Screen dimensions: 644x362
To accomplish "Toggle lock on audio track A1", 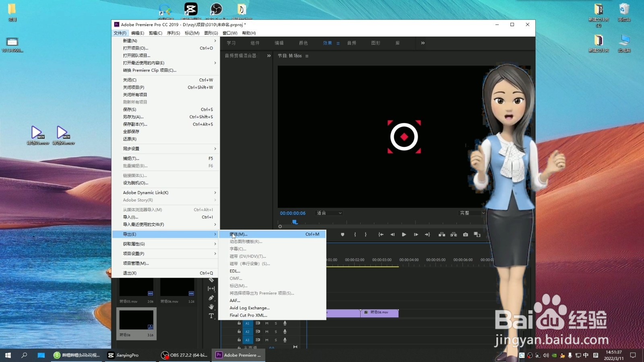I will point(239,323).
